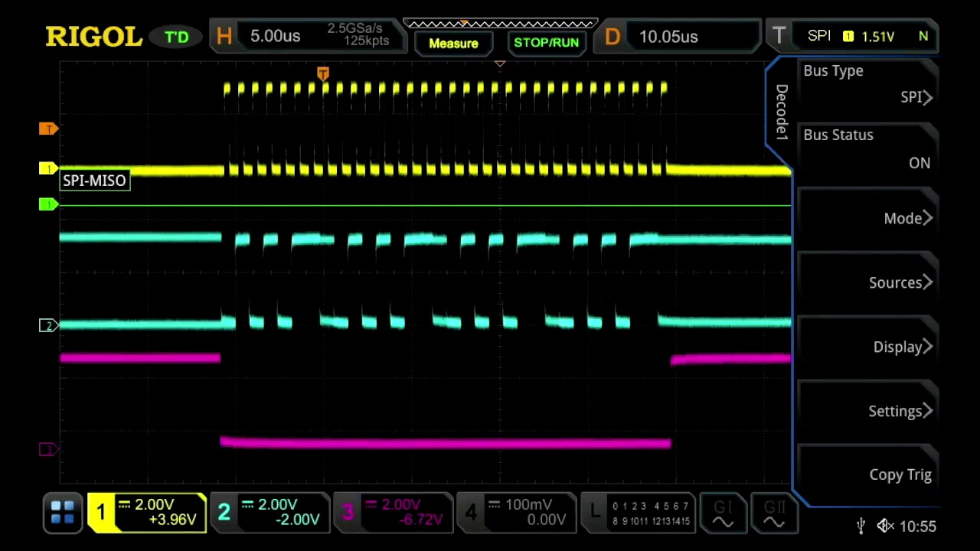
Task: Select the Decode1 side tab
Action: pos(781,111)
